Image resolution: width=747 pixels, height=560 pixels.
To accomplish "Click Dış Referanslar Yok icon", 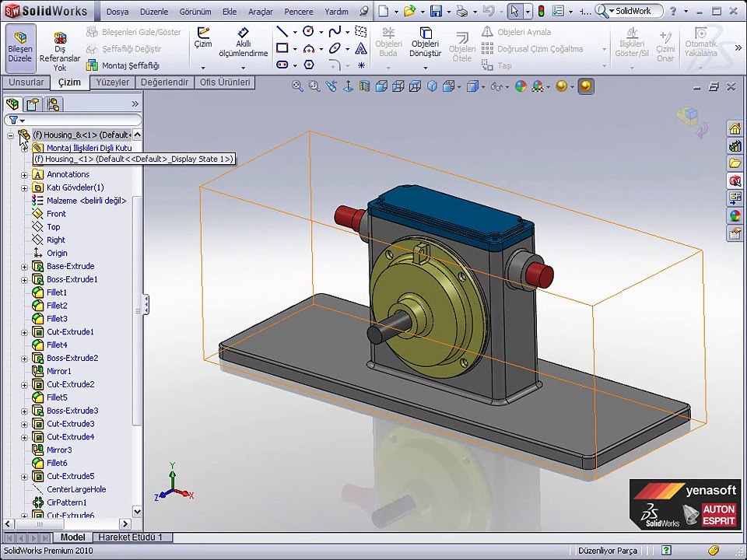I will pyautogui.click(x=60, y=38).
